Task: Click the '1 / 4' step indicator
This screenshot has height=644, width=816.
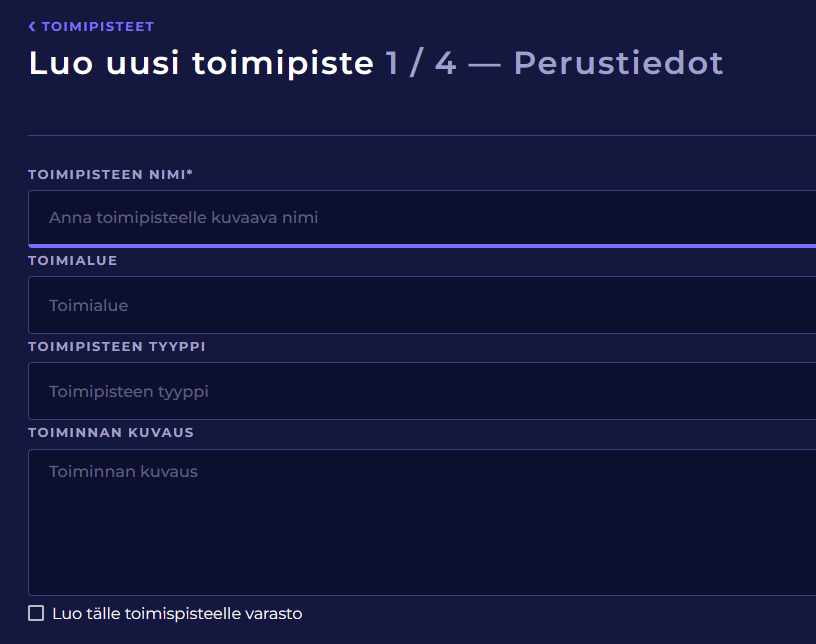Action: pyautogui.click(x=421, y=63)
